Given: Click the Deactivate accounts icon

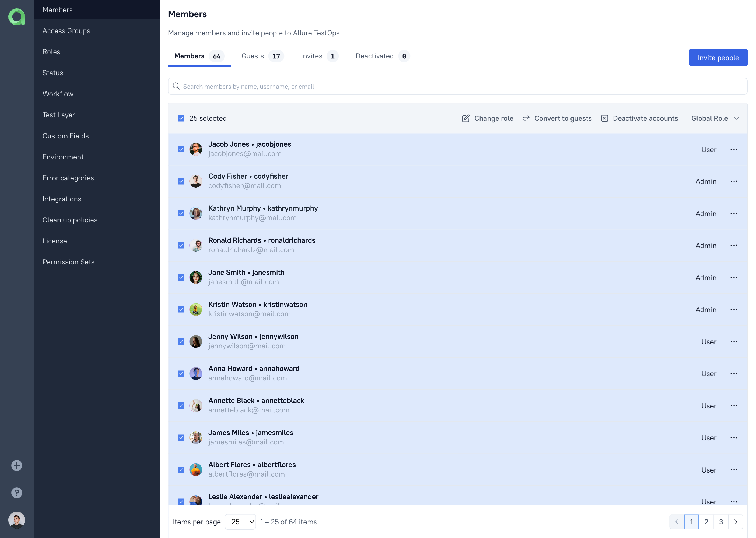Looking at the screenshot, I should tap(605, 118).
